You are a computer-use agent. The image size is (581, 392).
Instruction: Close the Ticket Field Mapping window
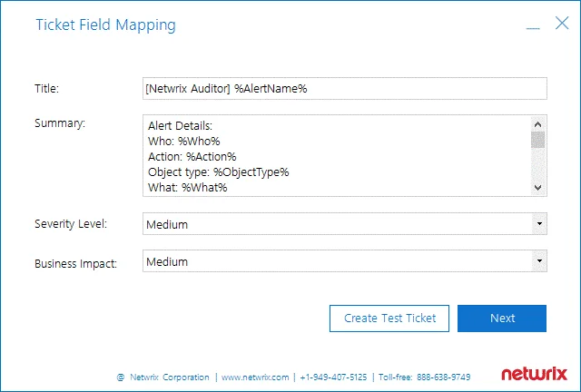(562, 23)
